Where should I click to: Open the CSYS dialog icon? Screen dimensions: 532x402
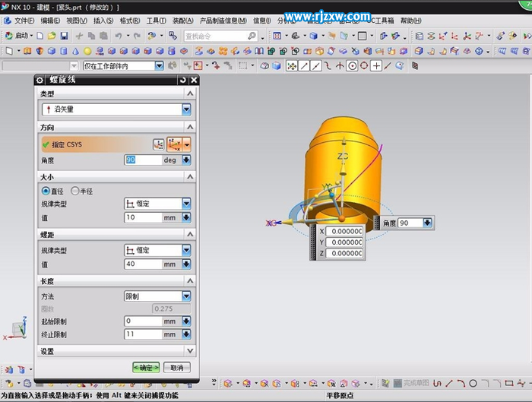158,144
